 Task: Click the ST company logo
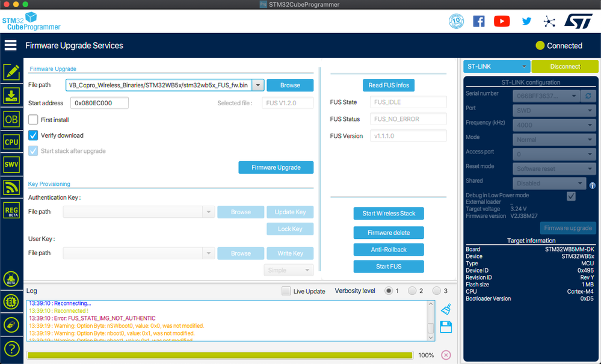click(578, 22)
